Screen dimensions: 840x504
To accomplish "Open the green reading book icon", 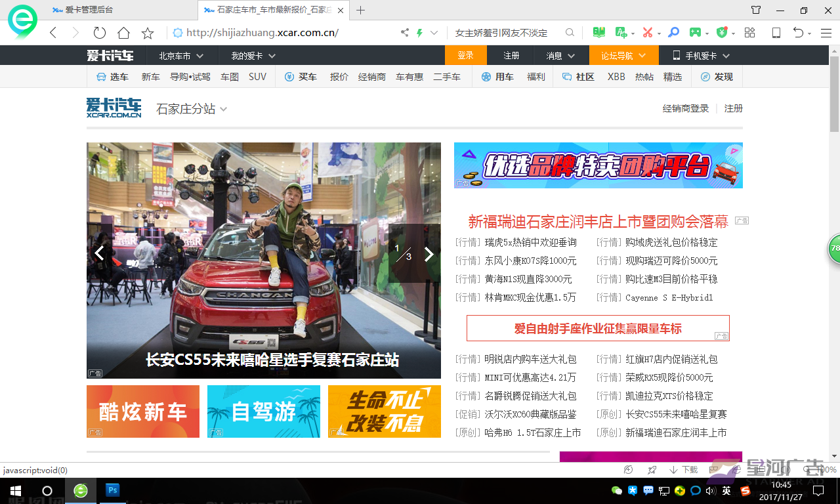I will coord(598,33).
